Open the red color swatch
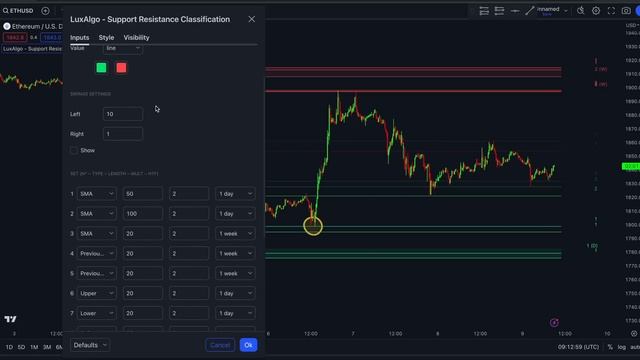Image resolution: width=640 pixels, height=360 pixels. click(x=121, y=68)
